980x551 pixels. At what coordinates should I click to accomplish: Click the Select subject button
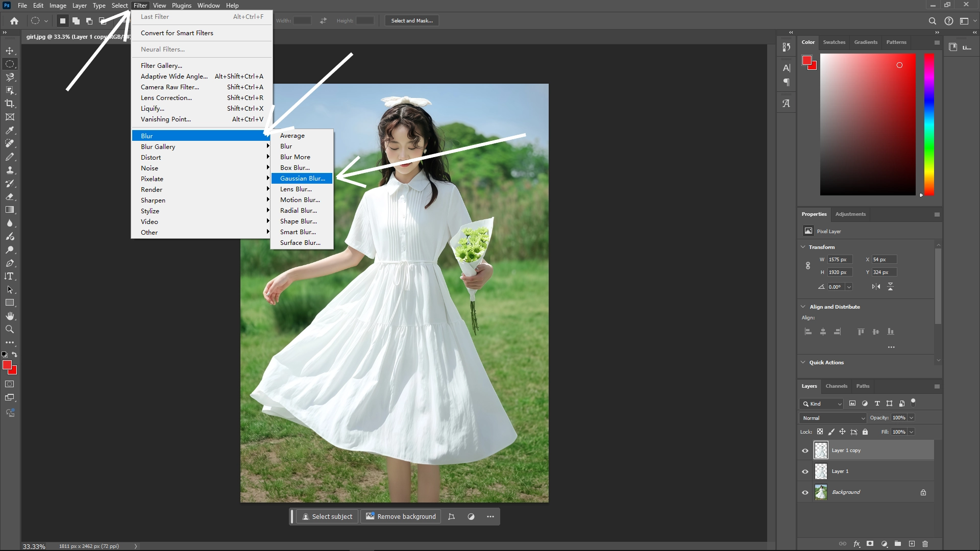tap(327, 516)
